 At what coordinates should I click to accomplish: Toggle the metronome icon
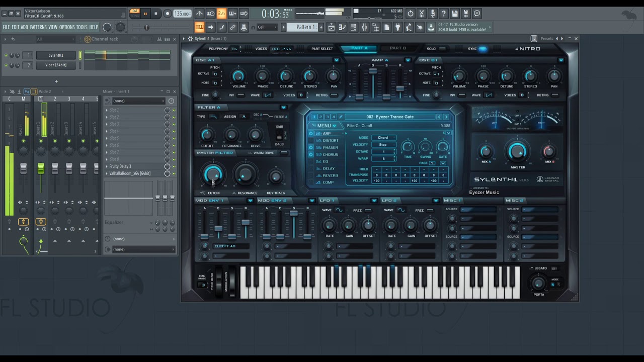tap(200, 14)
